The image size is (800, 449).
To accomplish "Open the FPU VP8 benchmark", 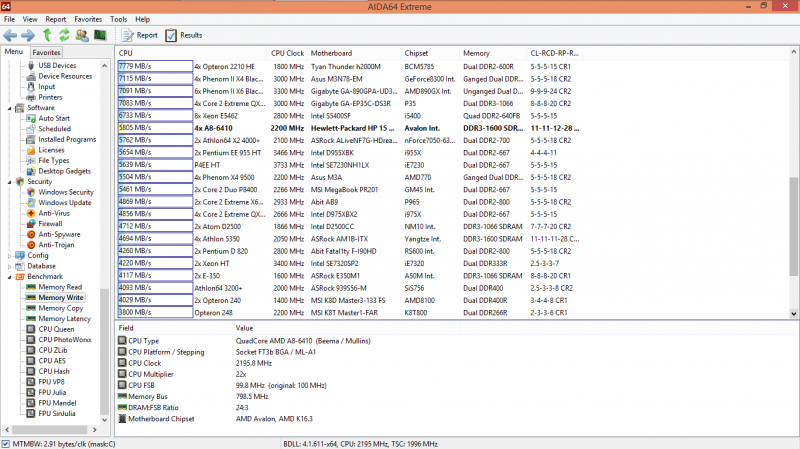I will point(51,382).
